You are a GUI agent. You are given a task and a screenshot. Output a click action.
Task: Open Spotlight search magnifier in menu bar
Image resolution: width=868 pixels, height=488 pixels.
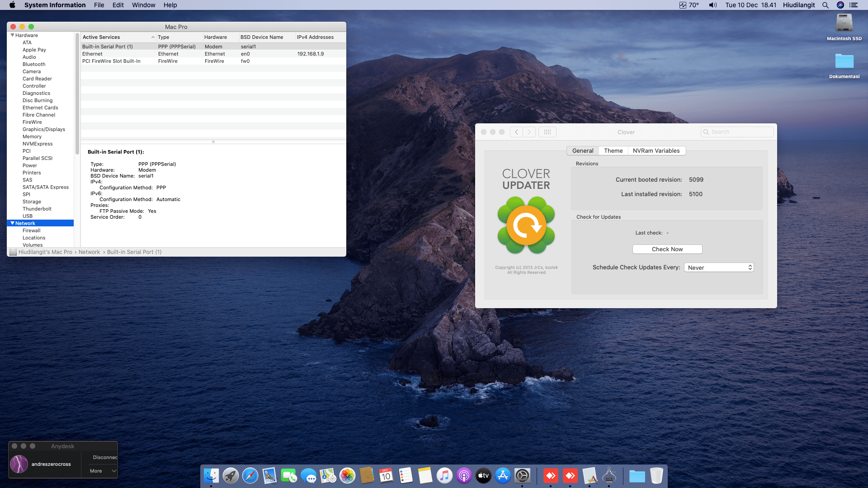point(826,5)
